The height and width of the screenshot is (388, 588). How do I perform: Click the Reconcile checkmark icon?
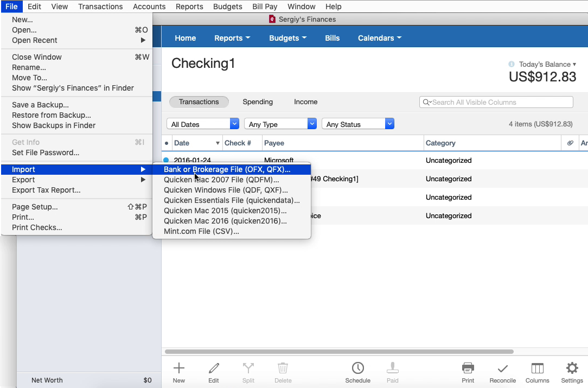tap(503, 369)
